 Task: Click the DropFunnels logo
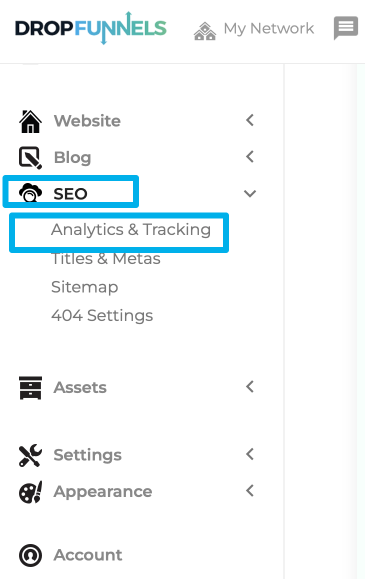(x=91, y=28)
